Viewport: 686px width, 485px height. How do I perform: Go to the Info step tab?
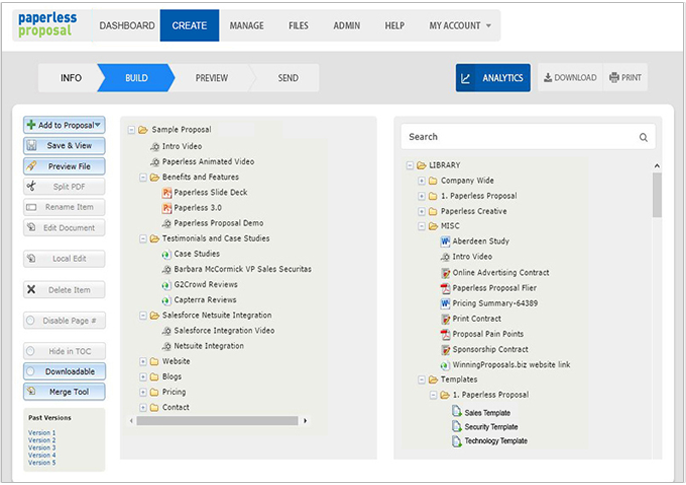coord(71,78)
